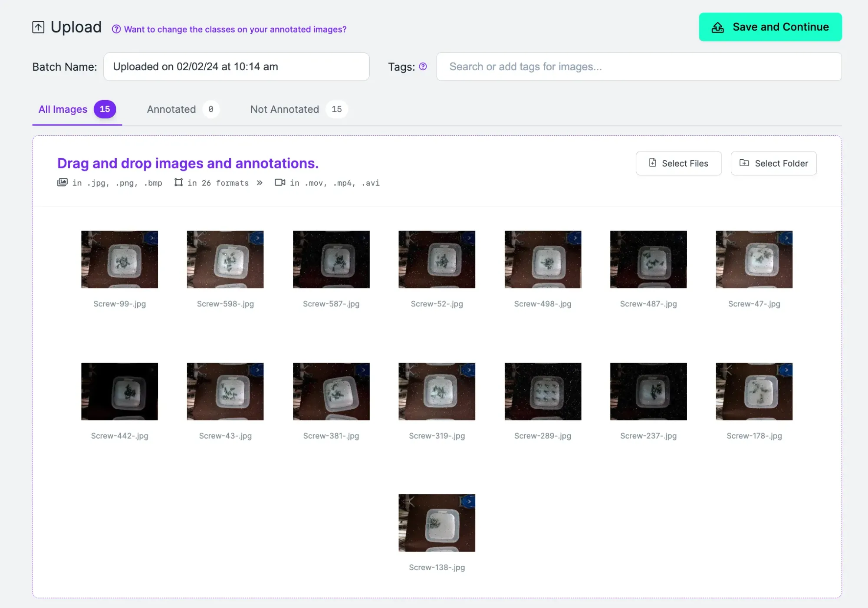The height and width of the screenshot is (608, 868).
Task: Click the annotation formats bounding box icon
Action: (178, 182)
